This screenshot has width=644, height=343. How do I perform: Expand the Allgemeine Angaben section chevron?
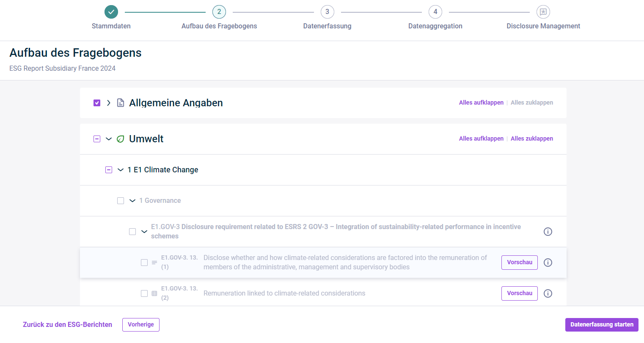tap(109, 103)
